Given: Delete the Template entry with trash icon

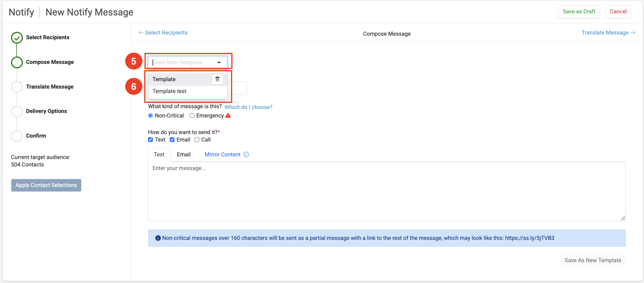Looking at the screenshot, I should [217, 79].
